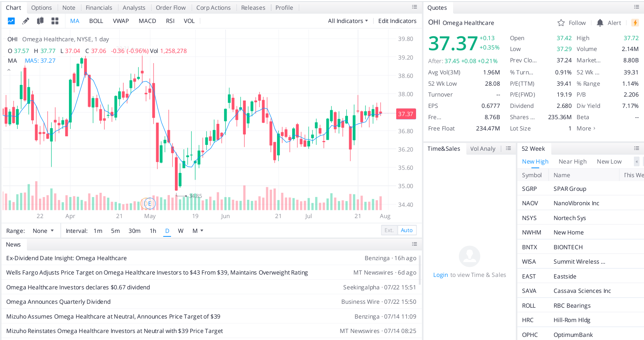Switch to the Financials tab
Viewport: 644px width, 340px height.
tap(99, 8)
